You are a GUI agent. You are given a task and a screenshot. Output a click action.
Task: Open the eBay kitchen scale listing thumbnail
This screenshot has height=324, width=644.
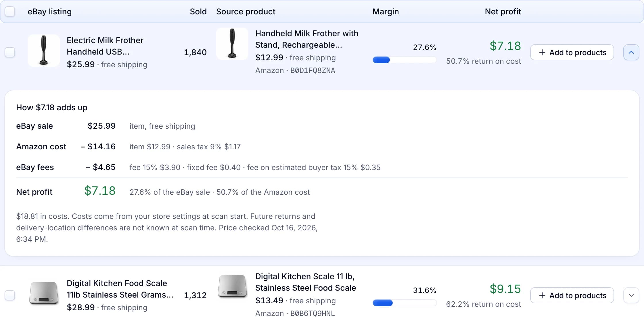click(44, 294)
